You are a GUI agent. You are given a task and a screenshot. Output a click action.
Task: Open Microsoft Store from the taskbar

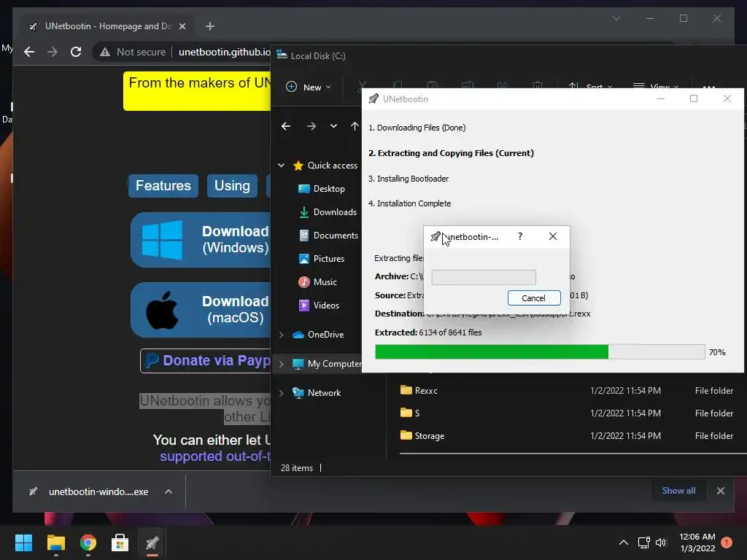120,542
